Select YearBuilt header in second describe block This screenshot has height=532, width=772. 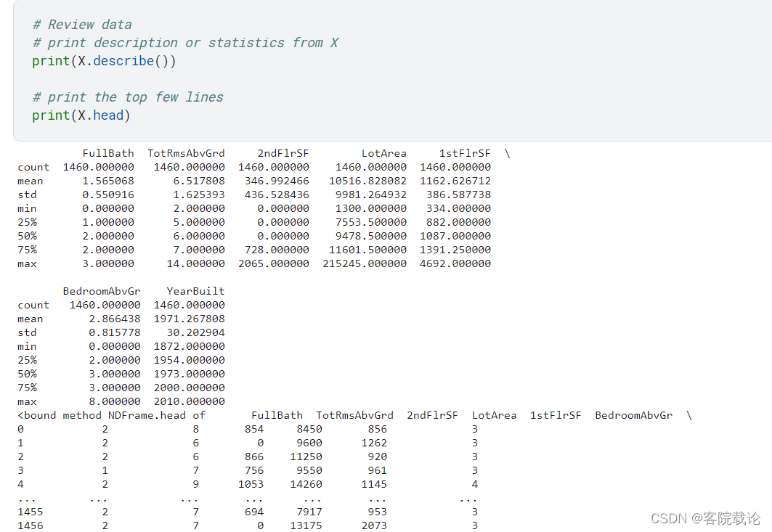[x=195, y=291]
